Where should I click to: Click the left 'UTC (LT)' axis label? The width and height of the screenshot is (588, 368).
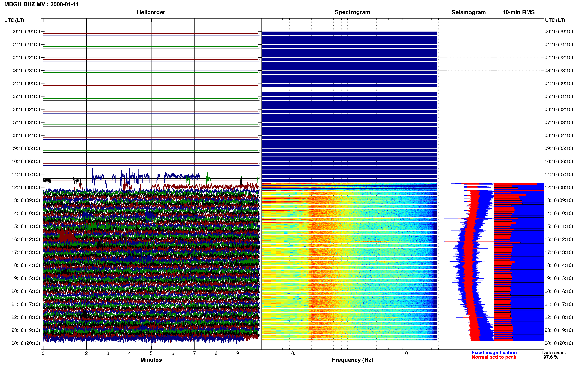(14, 20)
